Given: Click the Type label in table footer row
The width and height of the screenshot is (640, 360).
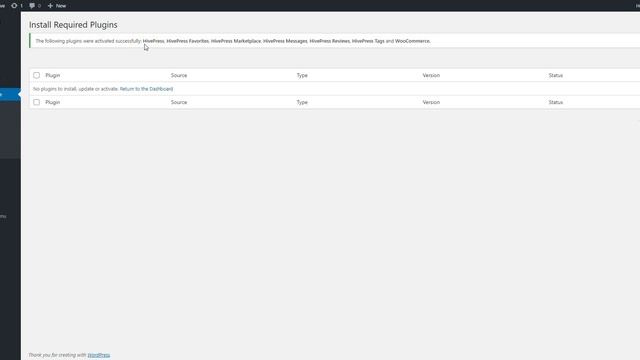Looking at the screenshot, I should click(302, 102).
